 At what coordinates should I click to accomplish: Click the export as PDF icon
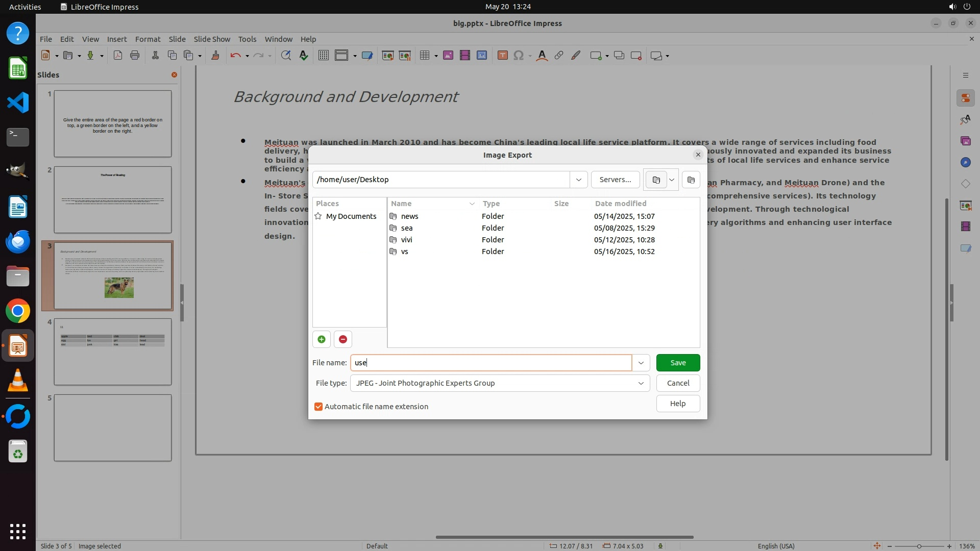pos(118,56)
